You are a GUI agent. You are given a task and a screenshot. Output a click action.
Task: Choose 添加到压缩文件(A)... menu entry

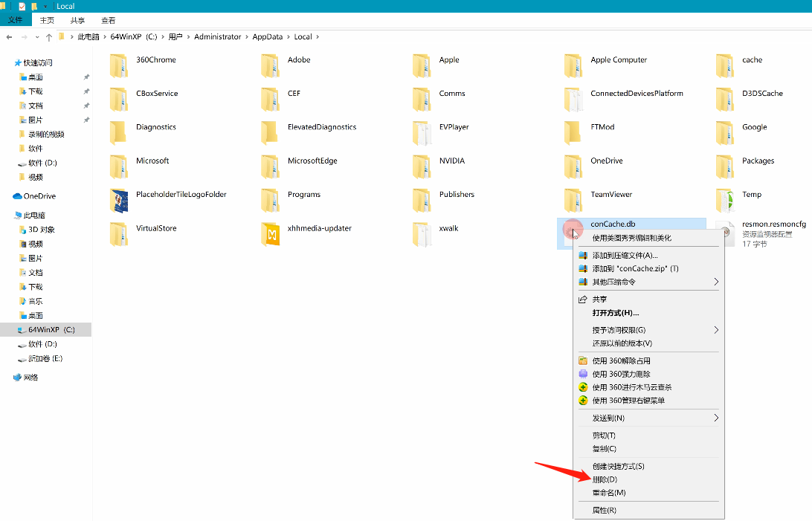(x=648, y=256)
